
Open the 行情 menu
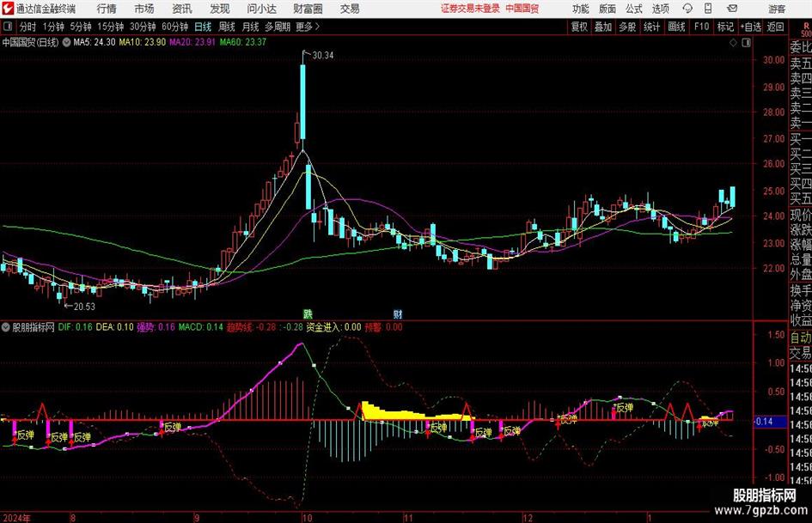[x=107, y=9]
